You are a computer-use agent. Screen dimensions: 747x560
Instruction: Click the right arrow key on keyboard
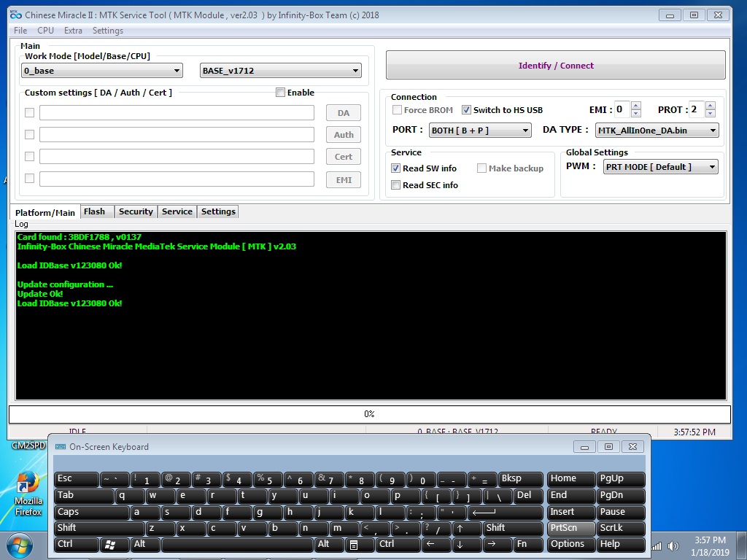[498, 544]
